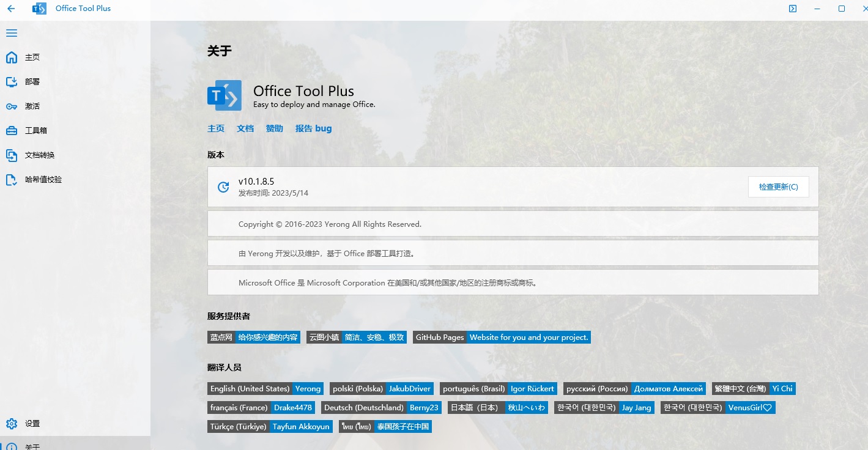This screenshot has height=450, width=868.
Task: Click the 检查更新(C) button
Action: 778,187
